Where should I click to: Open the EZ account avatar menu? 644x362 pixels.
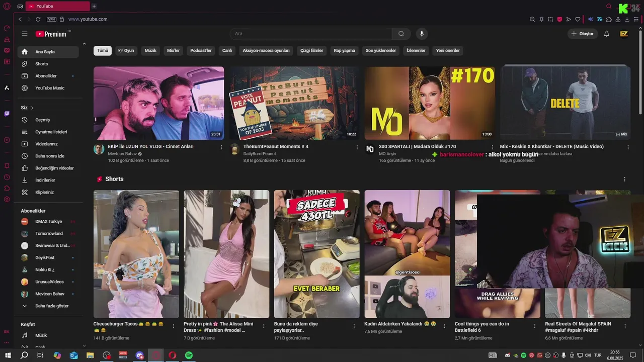point(624,34)
